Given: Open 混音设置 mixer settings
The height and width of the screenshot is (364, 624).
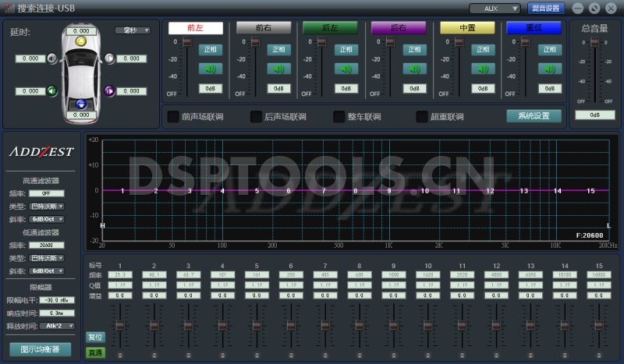Looking at the screenshot, I should pyautogui.click(x=545, y=9).
